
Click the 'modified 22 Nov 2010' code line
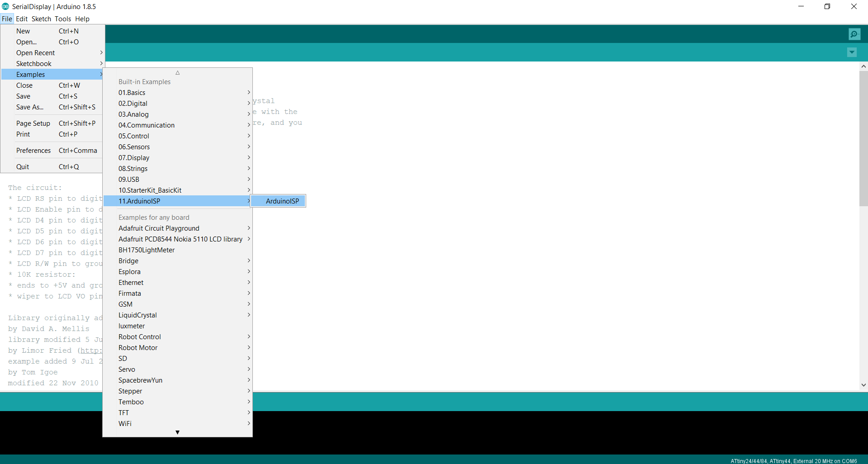(x=53, y=383)
